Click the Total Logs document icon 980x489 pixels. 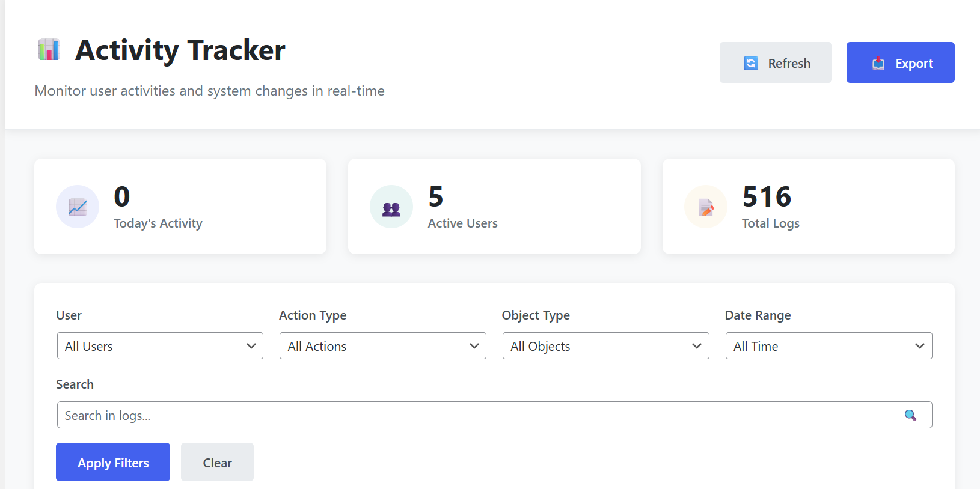pyautogui.click(x=705, y=206)
